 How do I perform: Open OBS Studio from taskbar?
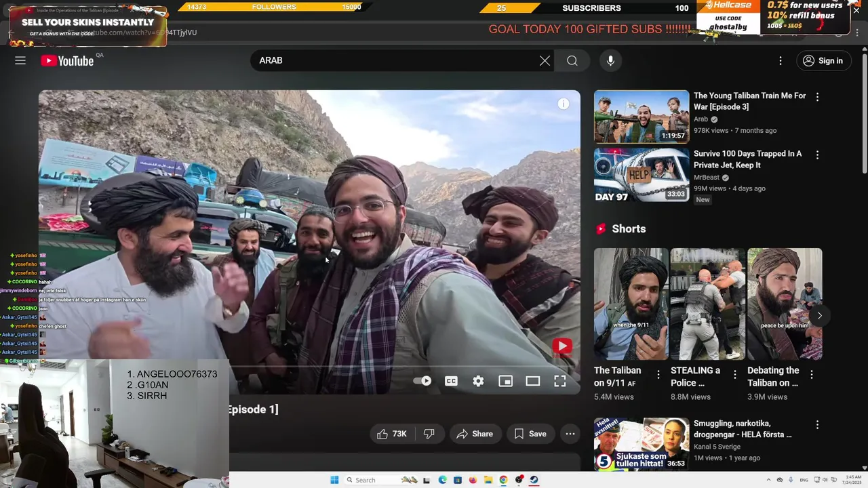point(519,480)
